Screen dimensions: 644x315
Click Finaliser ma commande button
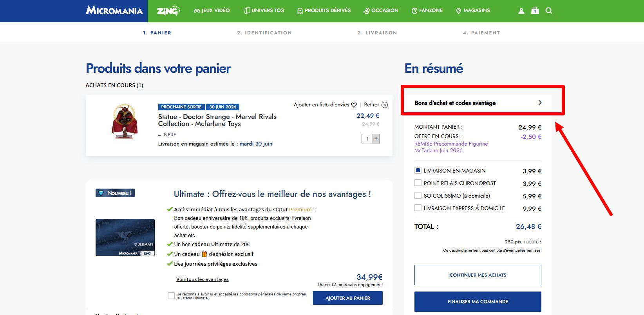tap(478, 302)
